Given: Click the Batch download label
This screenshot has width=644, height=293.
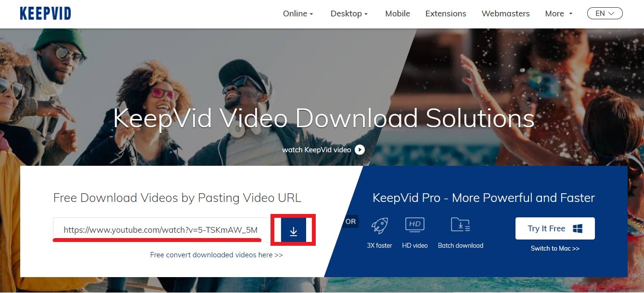Looking at the screenshot, I should 461,245.
